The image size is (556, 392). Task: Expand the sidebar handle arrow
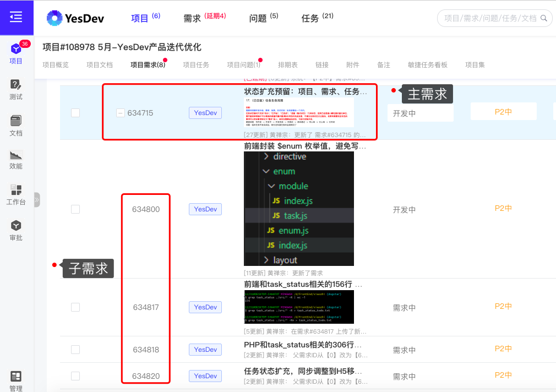(x=36, y=200)
